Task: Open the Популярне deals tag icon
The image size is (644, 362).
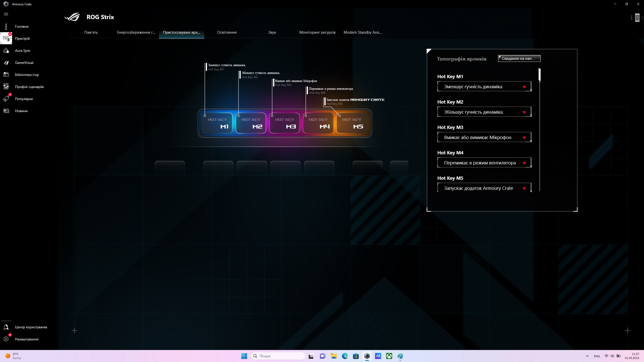Action: pos(6,99)
